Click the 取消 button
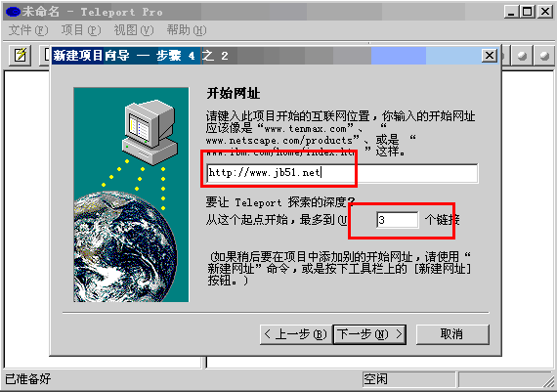Viewport: 557px width, 392px height. pos(452,334)
